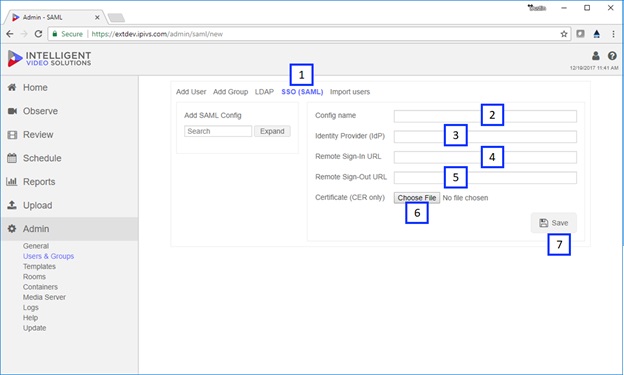Click the Reports bar chart icon

[12, 182]
